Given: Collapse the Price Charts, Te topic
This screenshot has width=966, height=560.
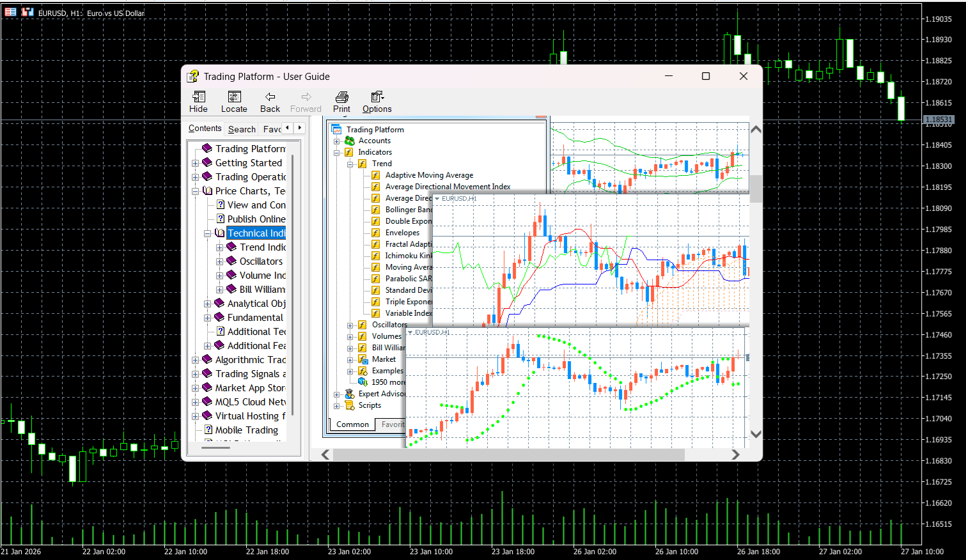Looking at the screenshot, I should point(196,191).
